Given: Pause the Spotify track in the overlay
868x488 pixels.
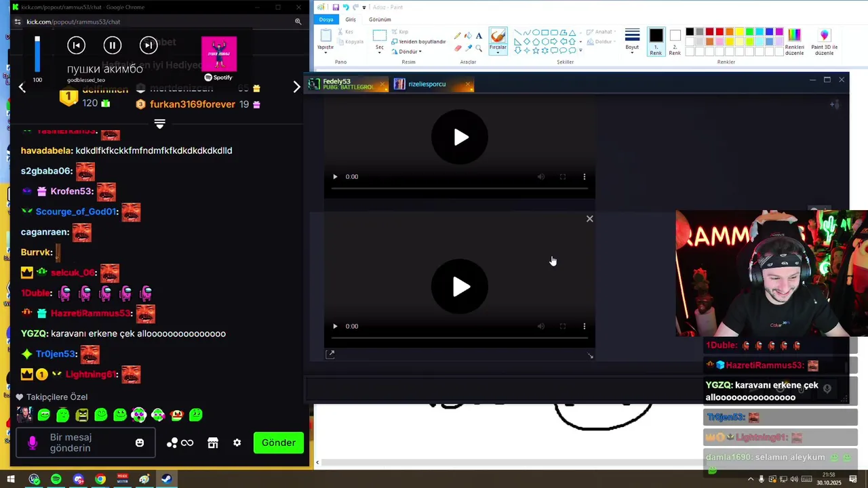Looking at the screenshot, I should (x=113, y=45).
